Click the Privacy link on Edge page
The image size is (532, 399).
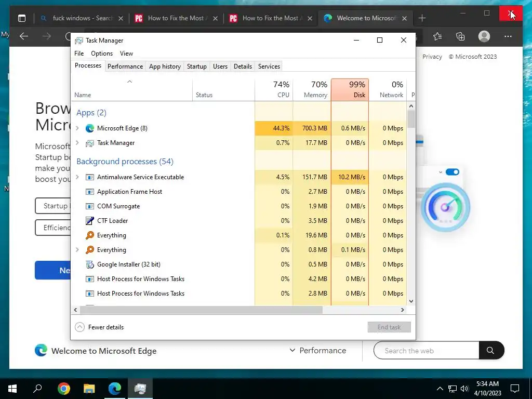tap(432, 57)
